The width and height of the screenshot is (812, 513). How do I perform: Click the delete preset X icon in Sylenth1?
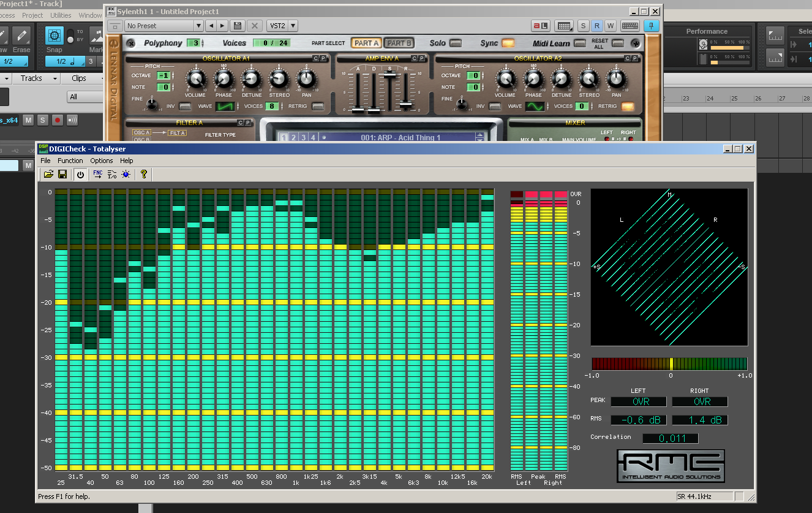pyautogui.click(x=255, y=26)
